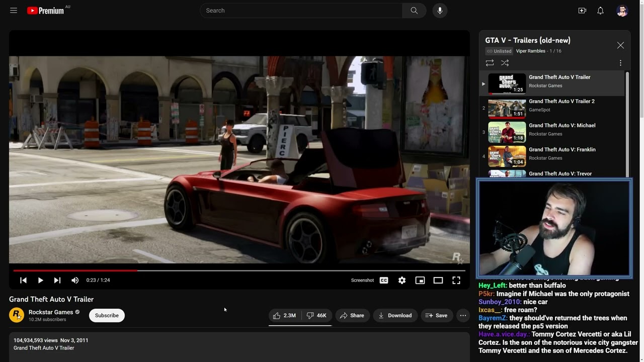The width and height of the screenshot is (644, 362).
Task: Open playlist options three-dot menu
Action: click(x=620, y=63)
